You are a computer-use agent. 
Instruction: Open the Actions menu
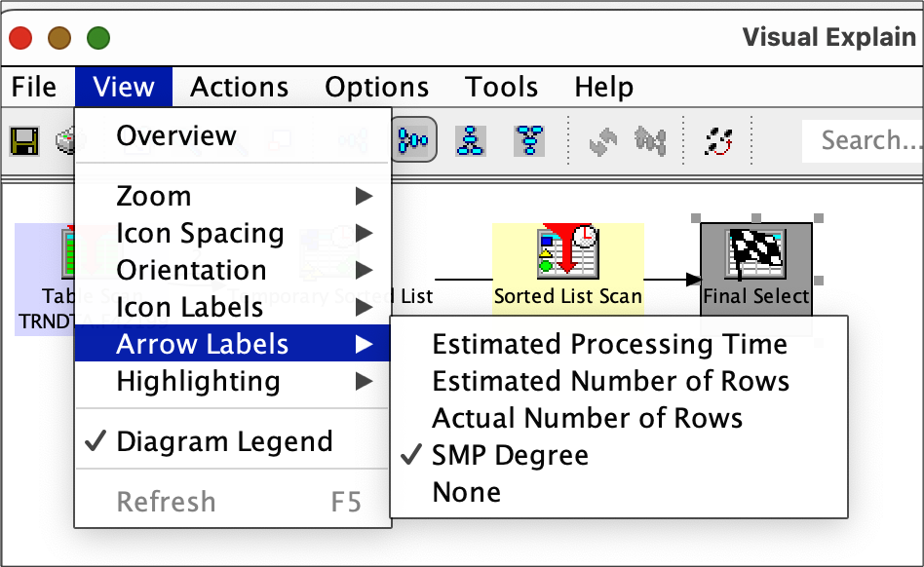coord(239,87)
